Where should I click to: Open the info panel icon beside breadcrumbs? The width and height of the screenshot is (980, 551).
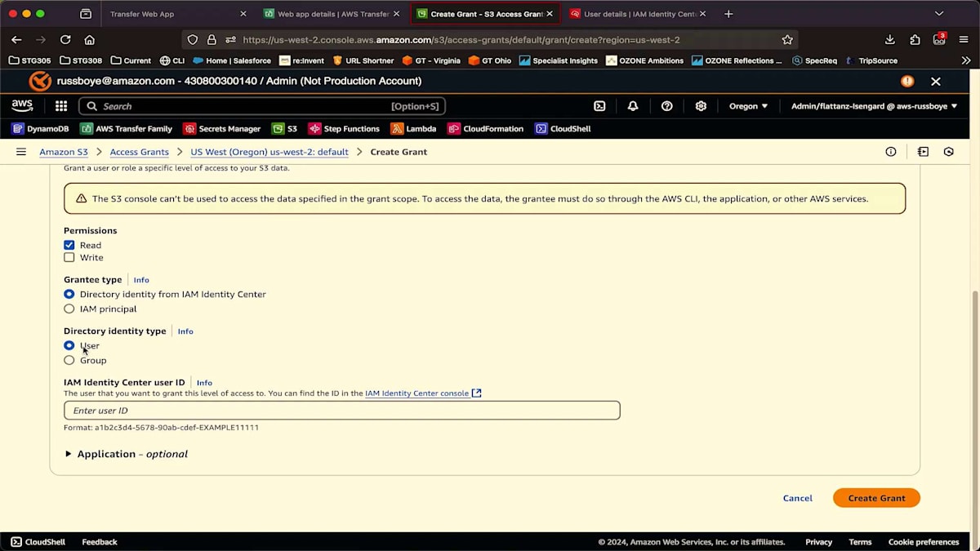tap(891, 152)
